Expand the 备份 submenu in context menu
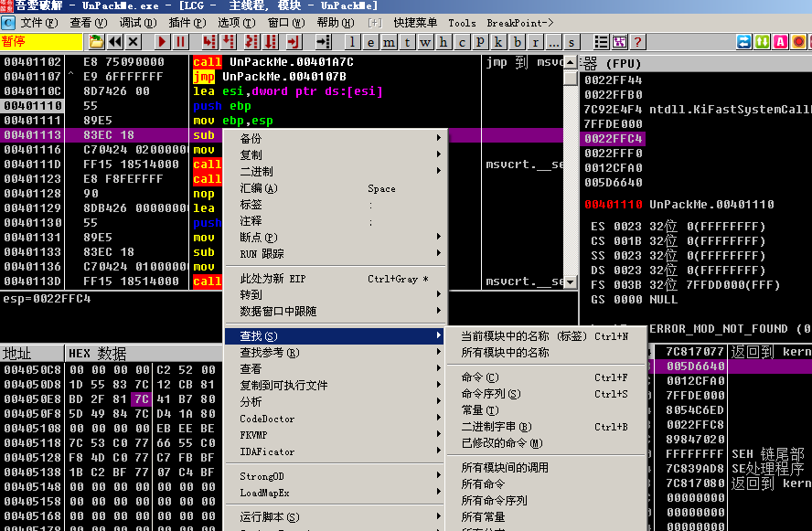The image size is (812, 531). pos(334,139)
